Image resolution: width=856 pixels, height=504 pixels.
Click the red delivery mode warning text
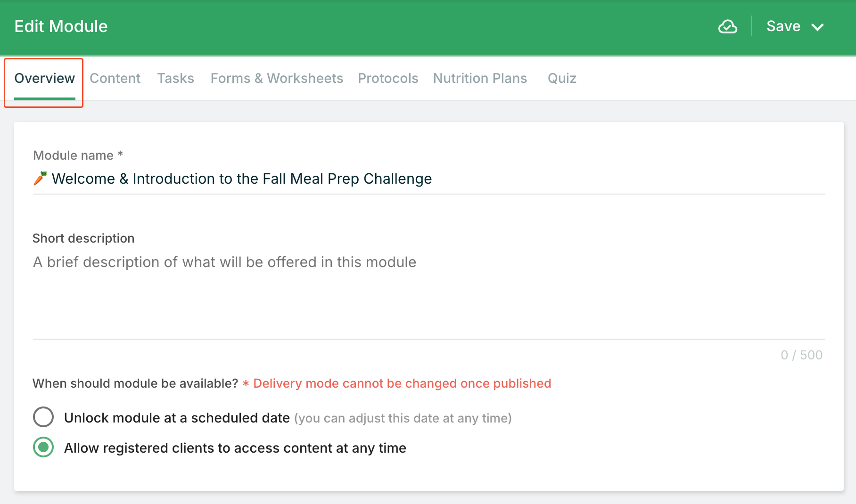point(402,383)
